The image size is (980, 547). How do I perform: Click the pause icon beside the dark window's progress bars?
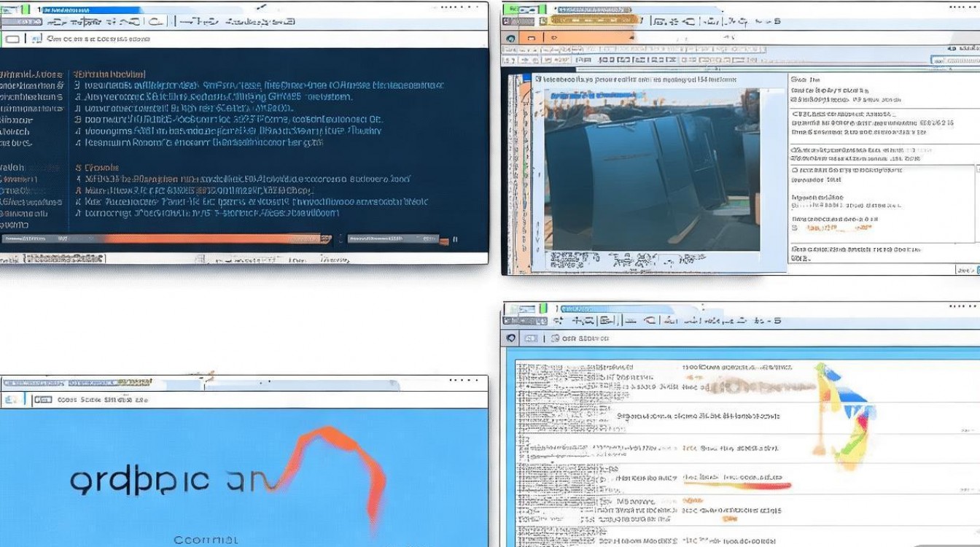[x=455, y=238]
